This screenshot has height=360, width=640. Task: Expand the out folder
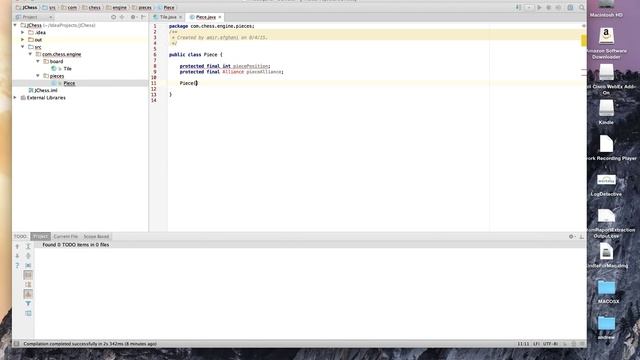[x=23, y=40]
